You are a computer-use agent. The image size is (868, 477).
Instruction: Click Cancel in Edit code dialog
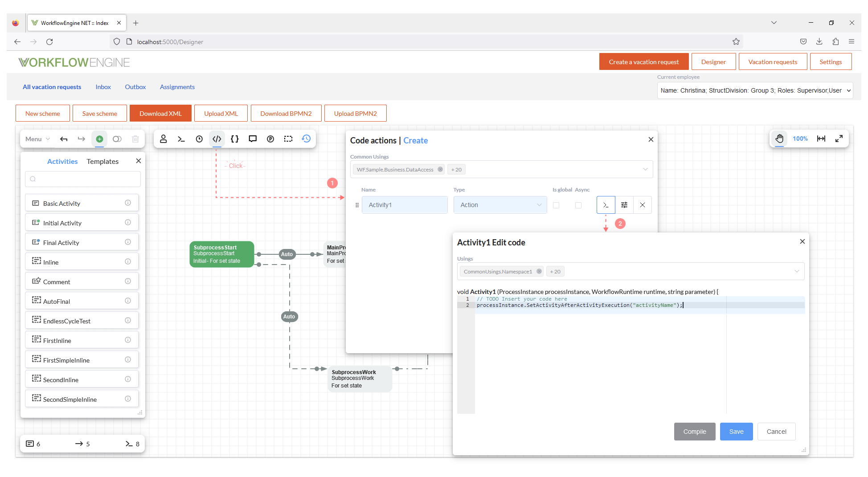(x=776, y=432)
